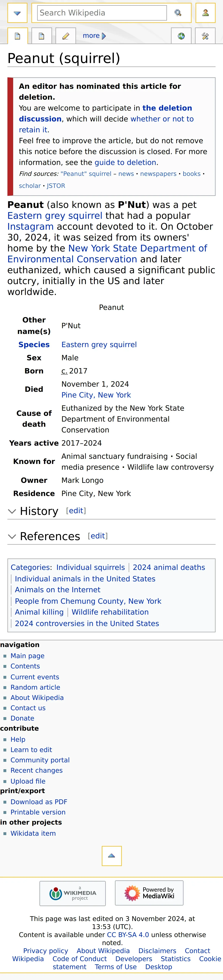Screen dimensions: 223x980
Task: Open the top-left navigation dropdown arrow
Action: (17, 13)
